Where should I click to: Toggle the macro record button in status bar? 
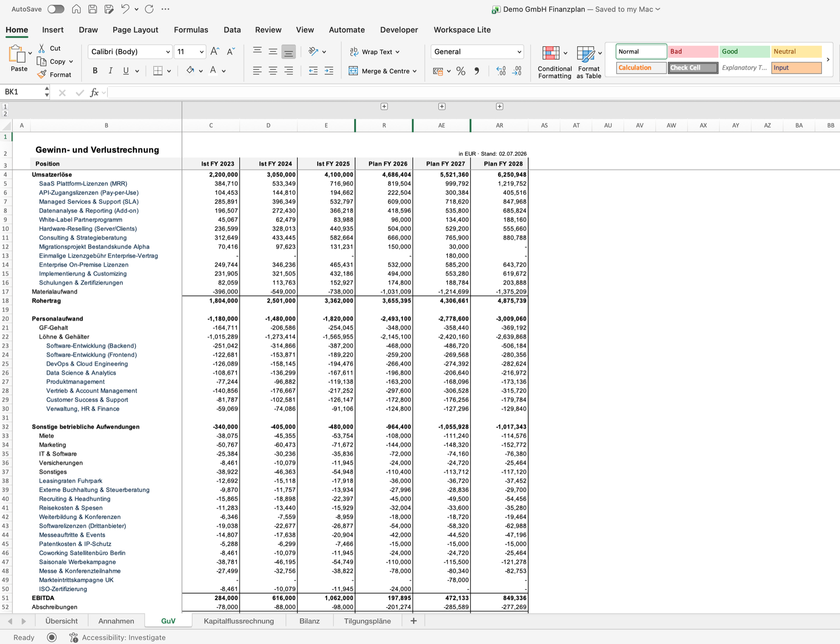coord(52,637)
